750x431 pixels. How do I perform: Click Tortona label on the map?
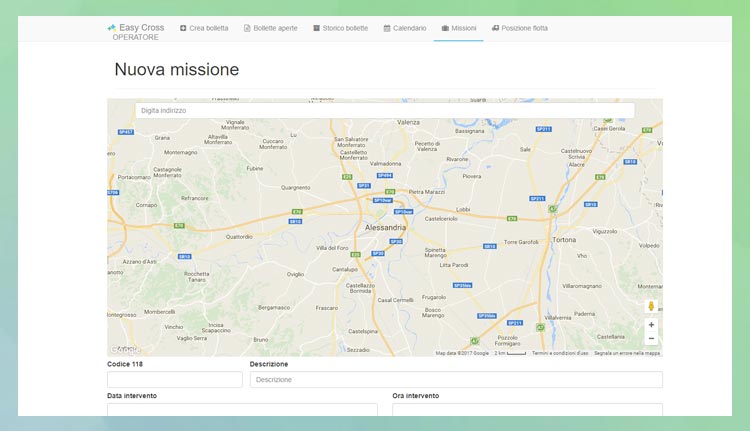(564, 240)
